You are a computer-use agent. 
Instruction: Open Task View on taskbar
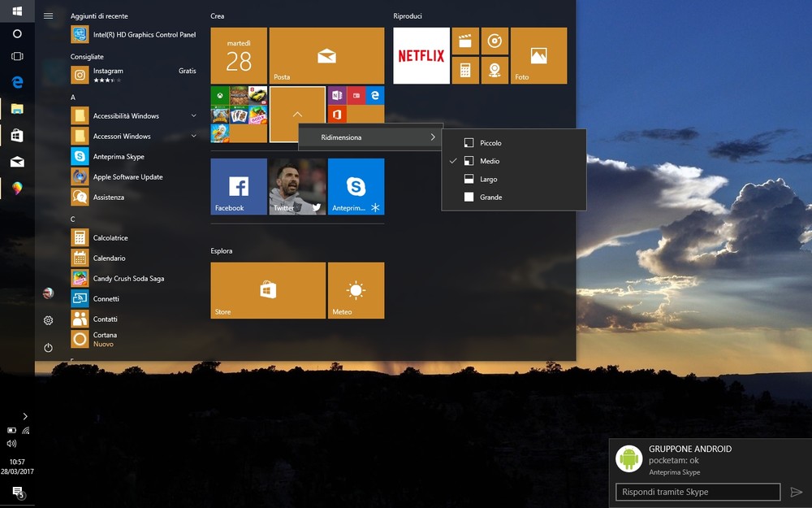[17, 56]
